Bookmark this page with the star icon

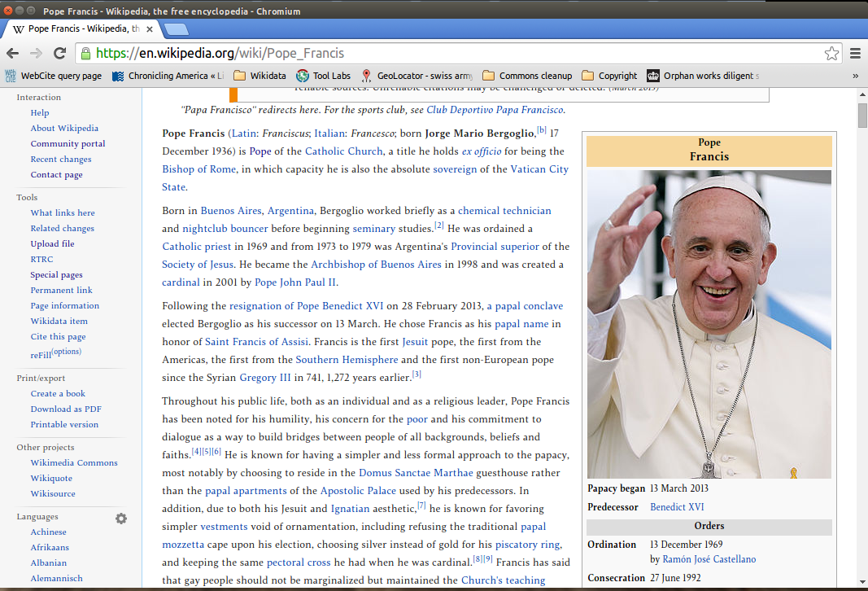pyautogui.click(x=831, y=53)
